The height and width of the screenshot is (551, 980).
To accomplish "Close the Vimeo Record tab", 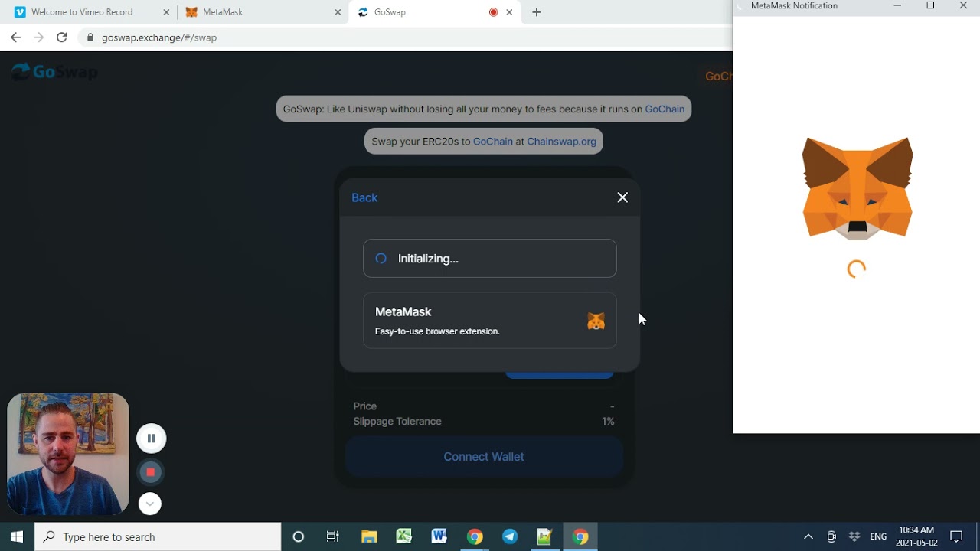I will tap(166, 12).
